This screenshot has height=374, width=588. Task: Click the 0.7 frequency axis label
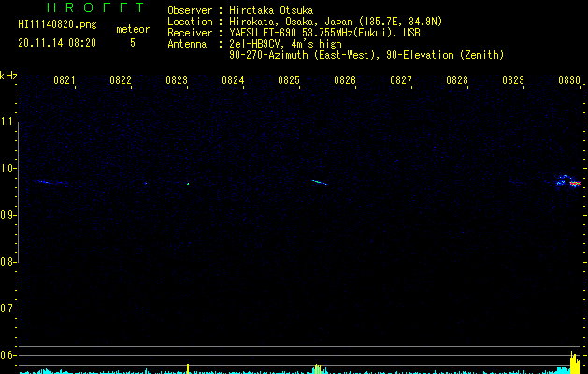point(7,309)
